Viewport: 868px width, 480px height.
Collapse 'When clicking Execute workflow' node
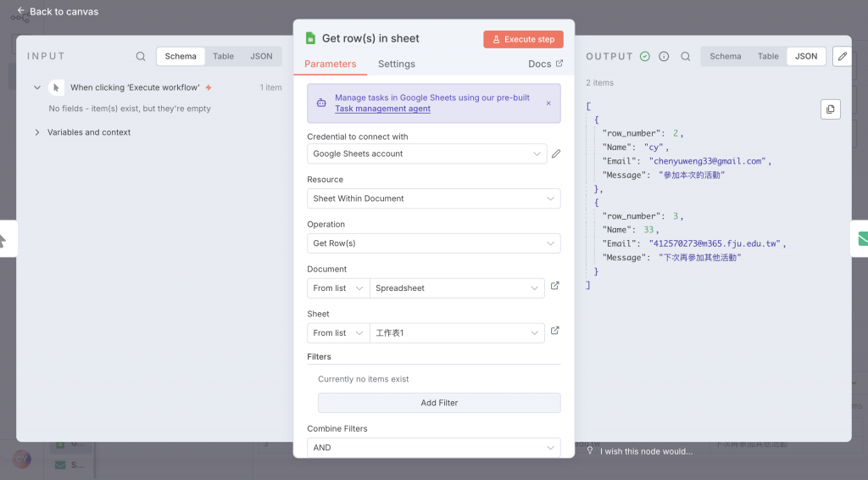coord(37,87)
